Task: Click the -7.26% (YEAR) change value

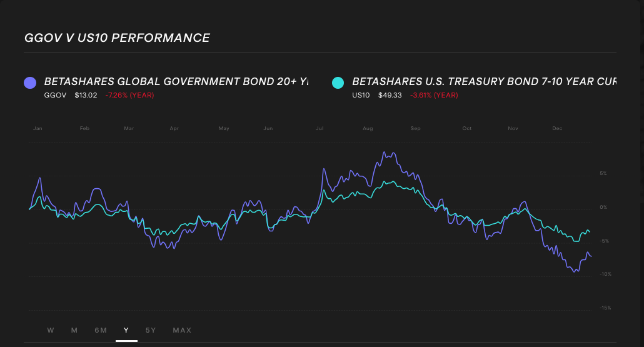Action: tap(130, 95)
